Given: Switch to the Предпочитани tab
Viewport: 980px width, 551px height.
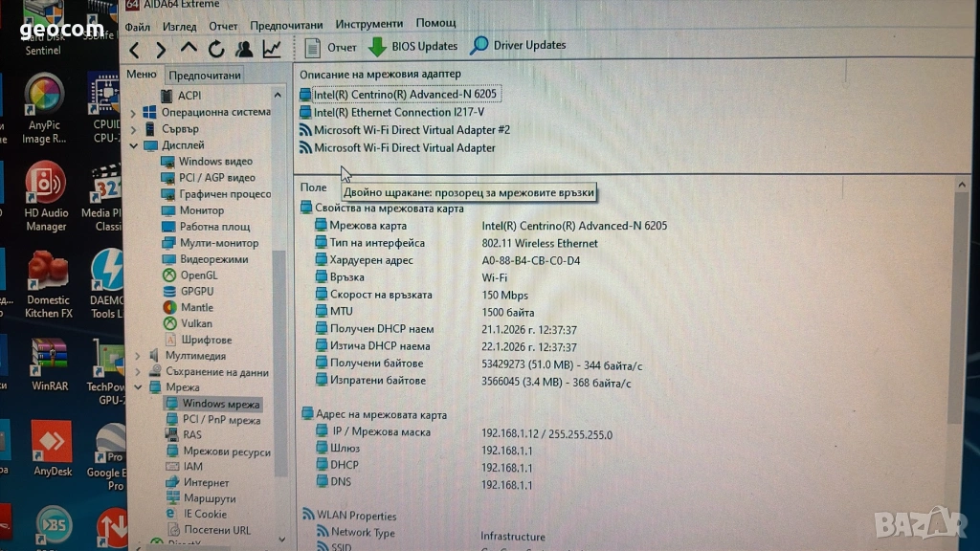Looking at the screenshot, I should pos(205,75).
